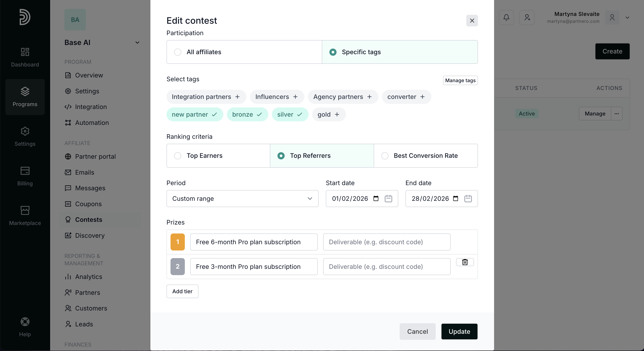Open the End date calendar picker icon
644x351 pixels.
click(x=467, y=199)
